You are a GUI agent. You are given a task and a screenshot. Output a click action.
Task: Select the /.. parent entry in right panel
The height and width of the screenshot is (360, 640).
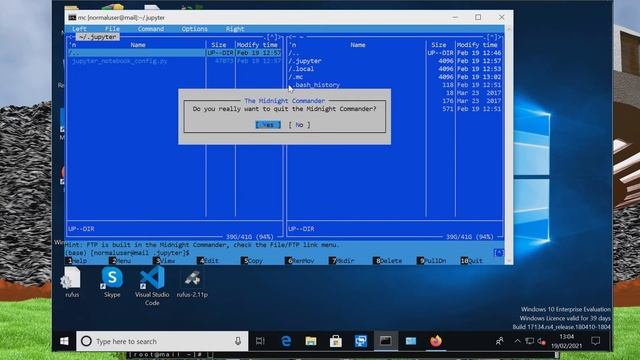(x=395, y=53)
